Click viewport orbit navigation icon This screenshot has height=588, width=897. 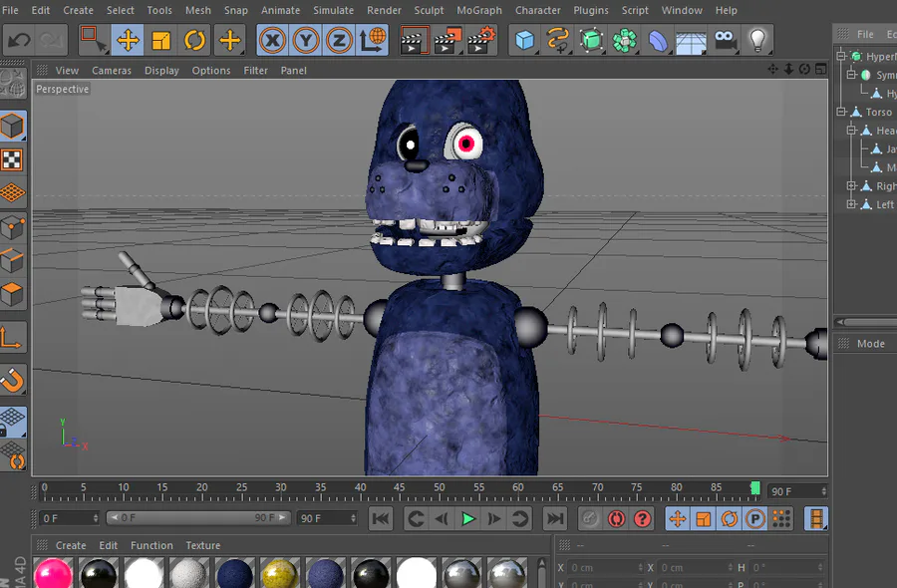click(804, 69)
